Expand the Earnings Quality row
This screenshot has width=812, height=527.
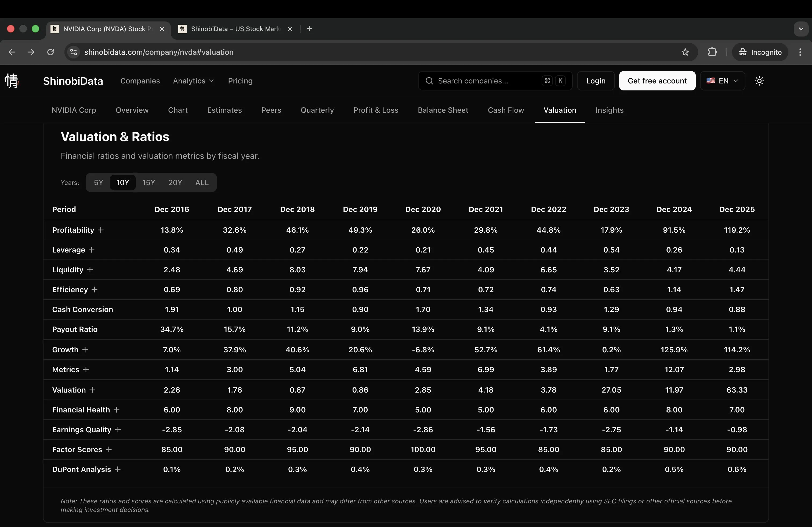pyautogui.click(x=118, y=430)
